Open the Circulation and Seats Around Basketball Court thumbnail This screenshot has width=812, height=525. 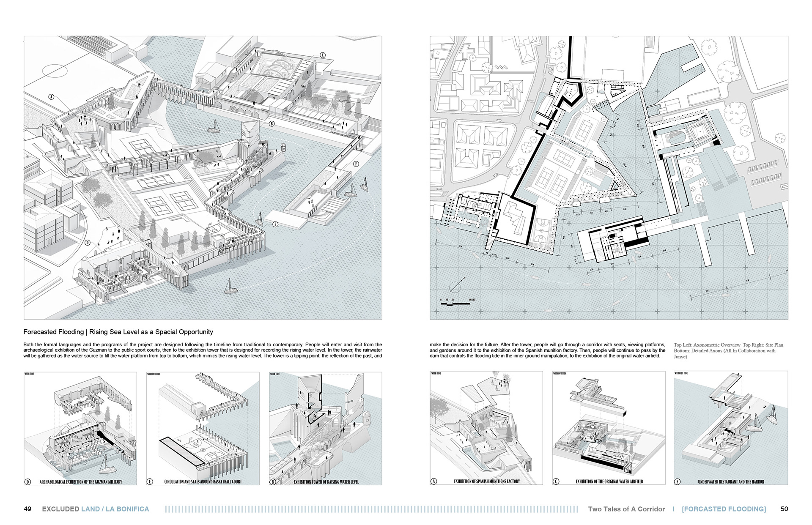click(x=203, y=428)
